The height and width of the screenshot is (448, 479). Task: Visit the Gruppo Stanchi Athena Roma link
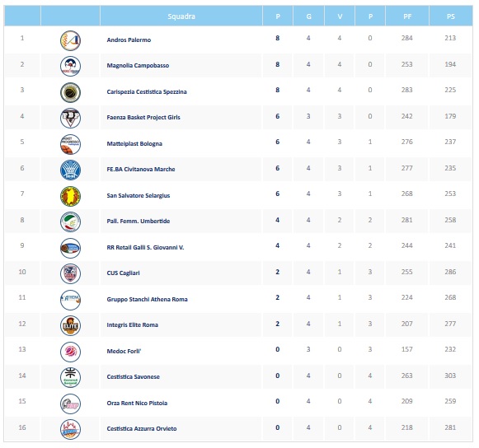147,300
